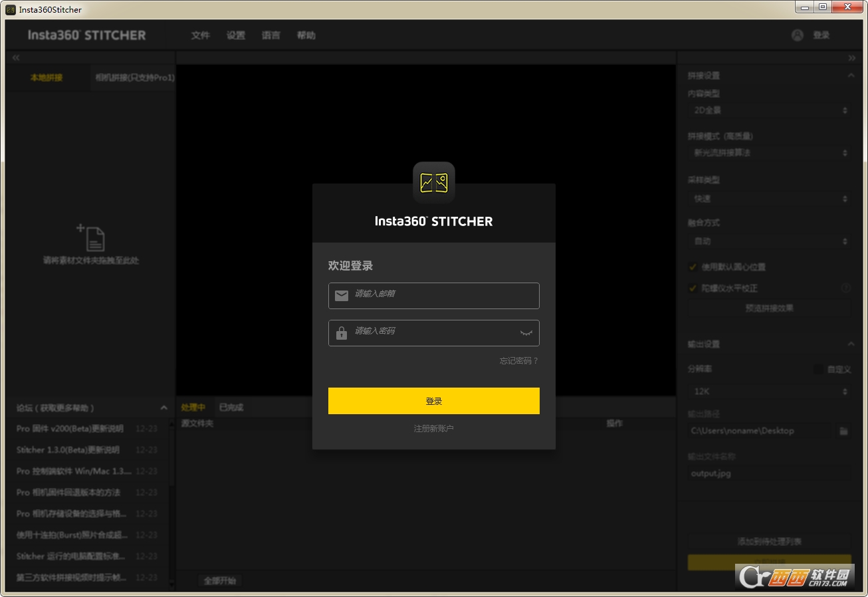Switch to the 处理中 tab

click(x=193, y=407)
